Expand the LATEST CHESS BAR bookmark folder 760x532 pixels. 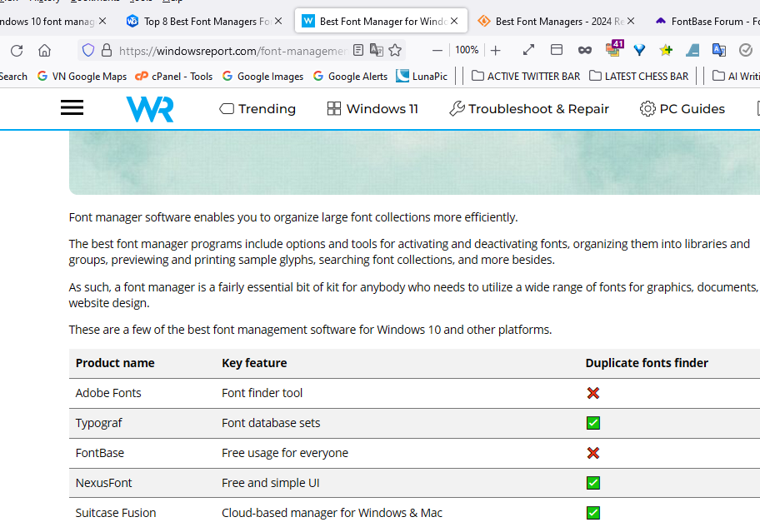(x=639, y=76)
